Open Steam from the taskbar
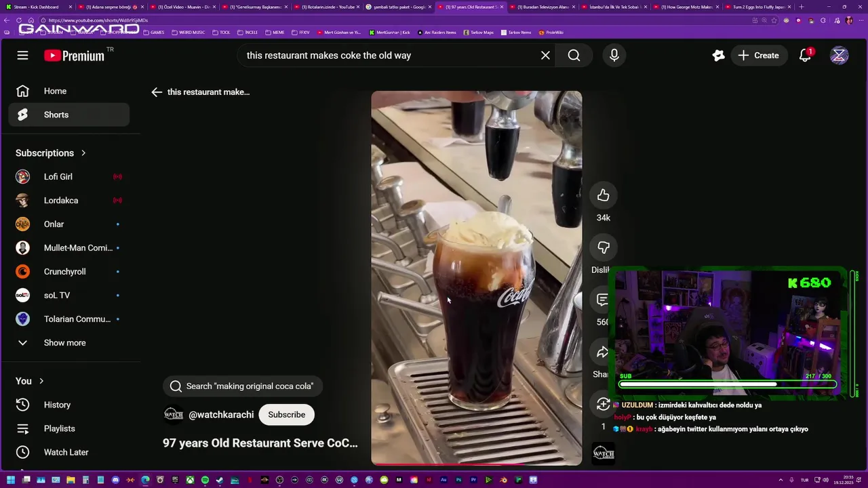868x488 pixels. [x=220, y=481]
